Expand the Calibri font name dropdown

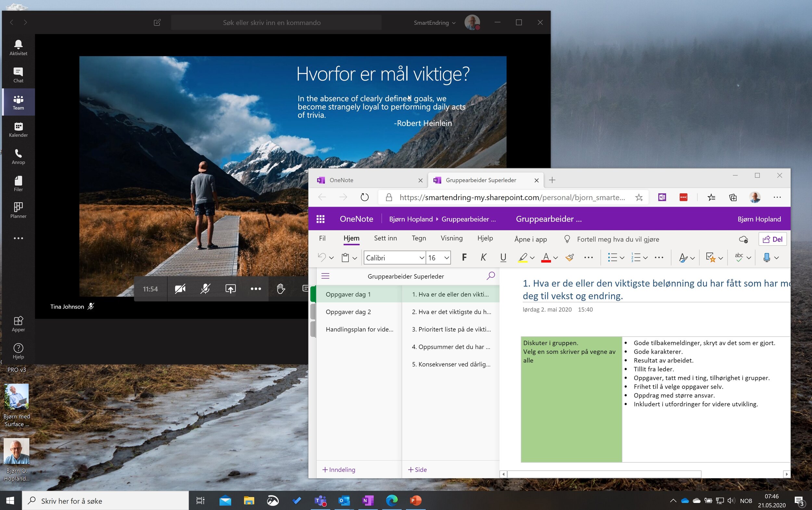(x=422, y=258)
